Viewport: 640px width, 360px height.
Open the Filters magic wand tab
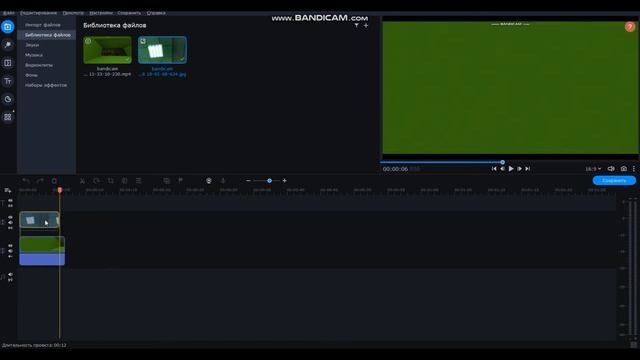tap(7, 45)
